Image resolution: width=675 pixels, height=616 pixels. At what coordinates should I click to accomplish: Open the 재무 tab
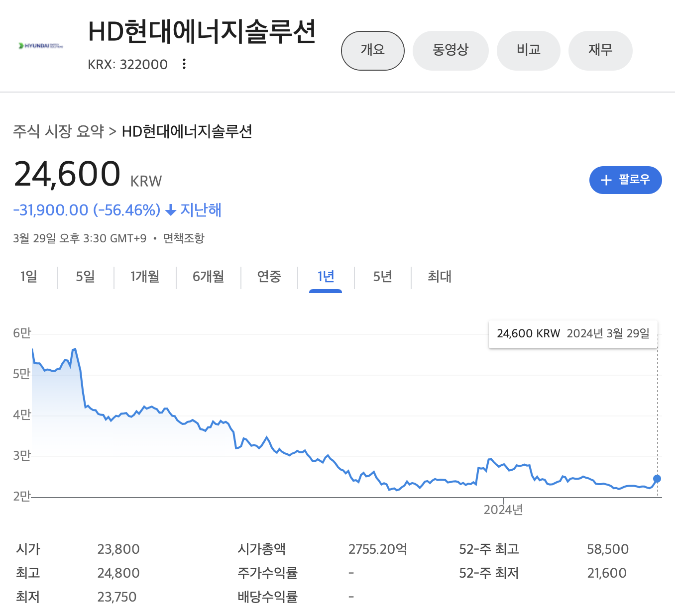600,50
